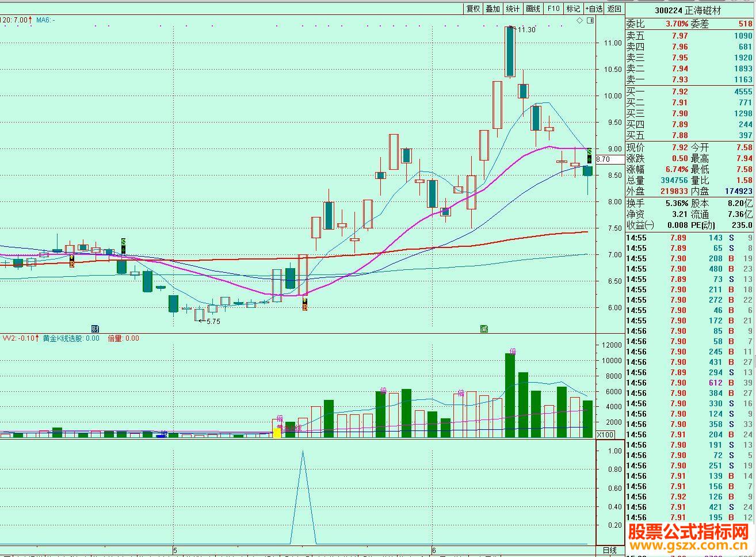The width and height of the screenshot is (756, 557).
Task: Toggle the side panel icon beside diamond
Action: 590,21
